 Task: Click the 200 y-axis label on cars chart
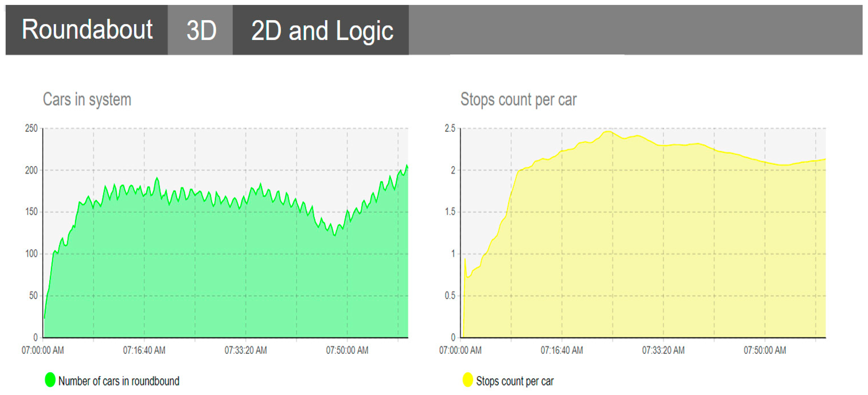pos(31,170)
